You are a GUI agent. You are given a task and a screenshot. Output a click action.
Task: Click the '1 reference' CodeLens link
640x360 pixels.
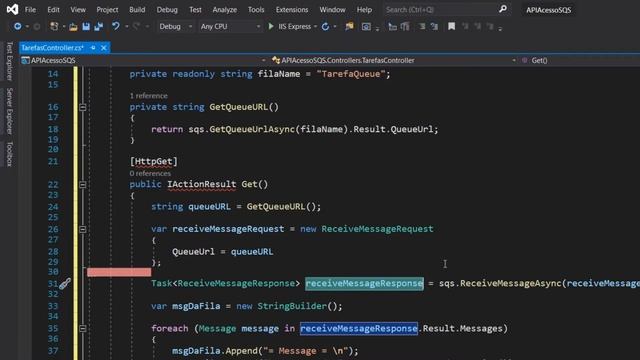pyautogui.click(x=149, y=96)
